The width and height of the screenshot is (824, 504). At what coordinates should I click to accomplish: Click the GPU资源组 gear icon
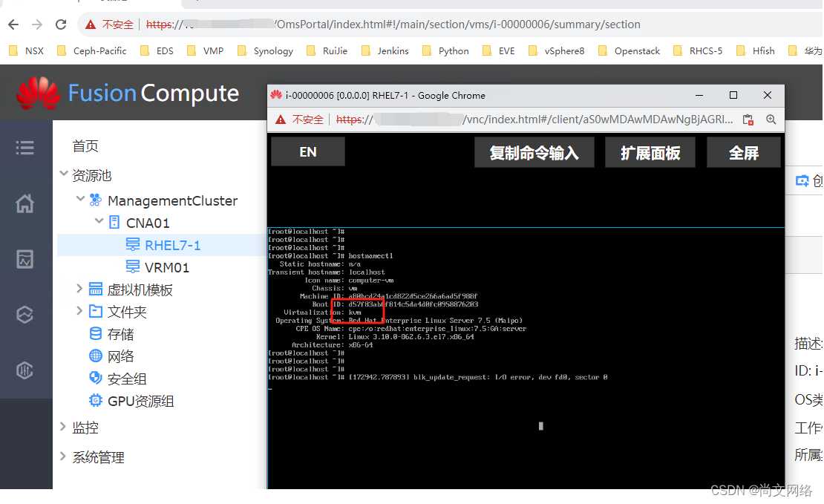click(96, 401)
